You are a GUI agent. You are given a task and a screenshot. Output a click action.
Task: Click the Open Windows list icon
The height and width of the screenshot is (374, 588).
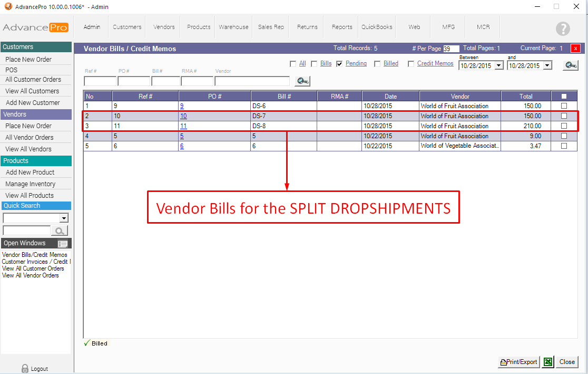(63, 244)
